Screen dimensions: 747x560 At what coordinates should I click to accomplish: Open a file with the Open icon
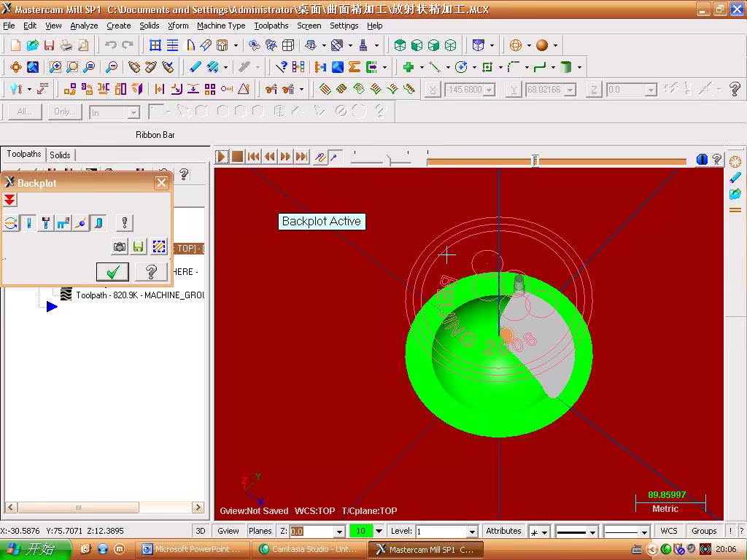32,45
